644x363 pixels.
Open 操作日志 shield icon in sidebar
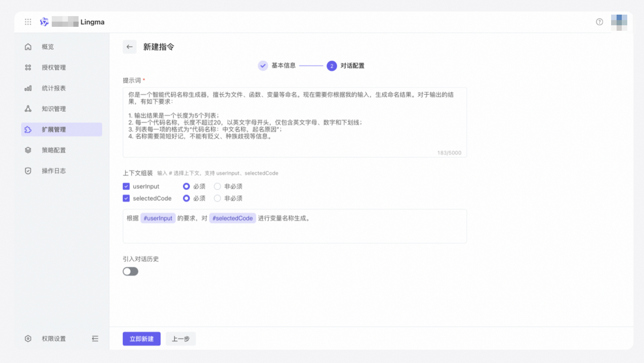28,171
